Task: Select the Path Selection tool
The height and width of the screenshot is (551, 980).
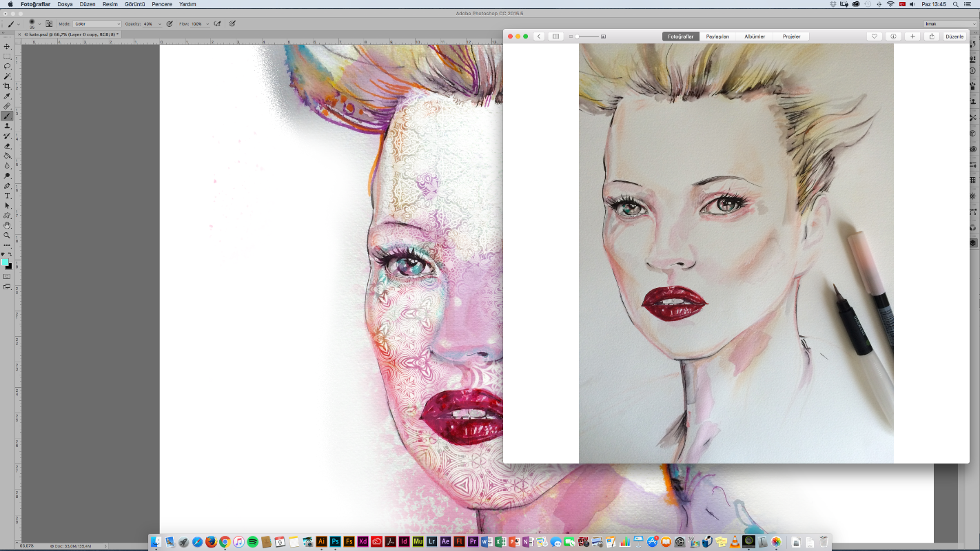Action: pos(7,206)
